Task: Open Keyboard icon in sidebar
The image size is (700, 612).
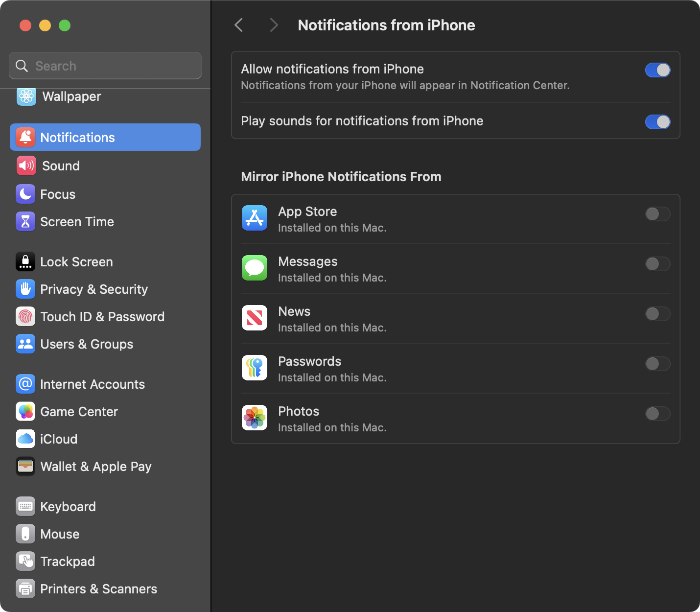Action: coord(25,506)
